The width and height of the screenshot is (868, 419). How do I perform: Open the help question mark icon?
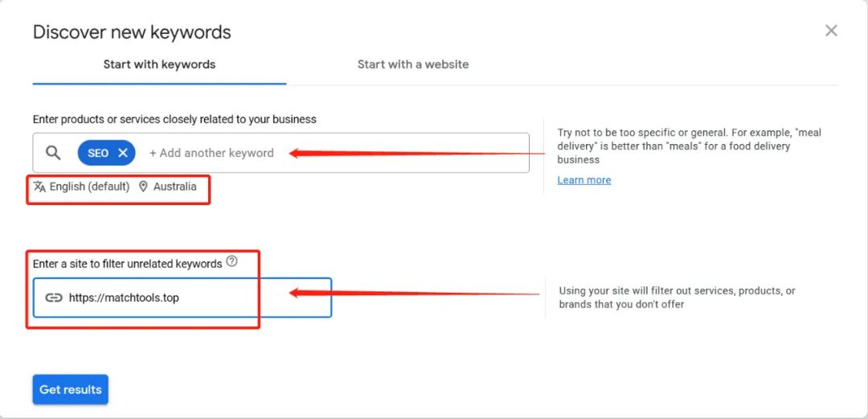(x=232, y=261)
